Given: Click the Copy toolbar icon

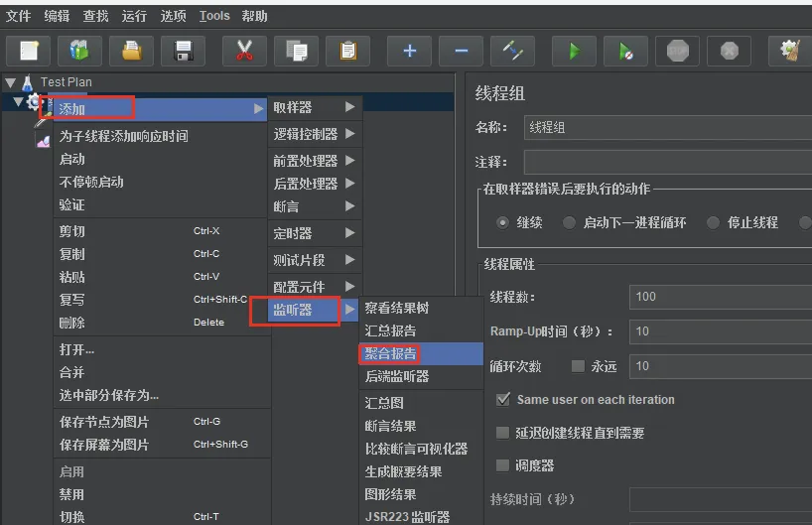Looking at the screenshot, I should tap(296, 51).
